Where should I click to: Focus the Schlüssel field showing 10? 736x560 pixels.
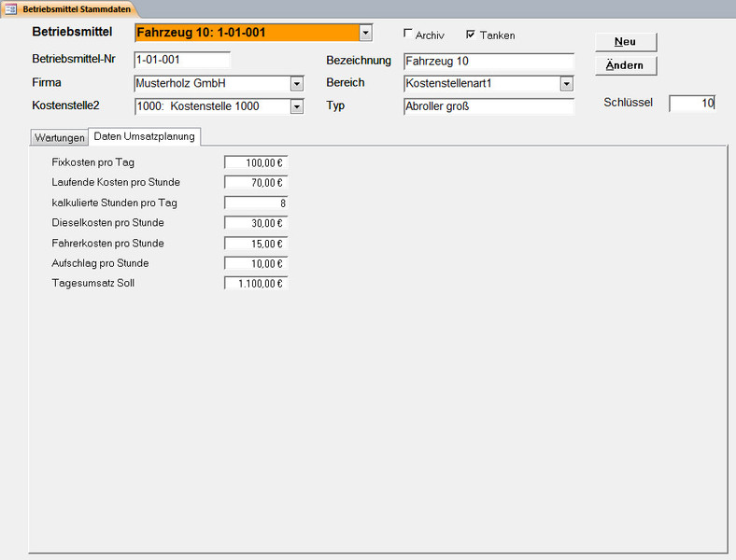(692, 104)
